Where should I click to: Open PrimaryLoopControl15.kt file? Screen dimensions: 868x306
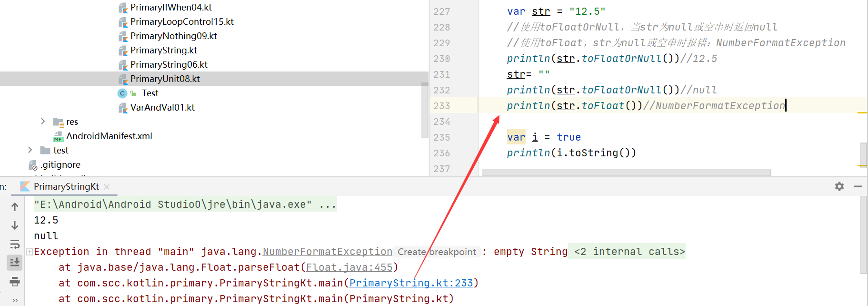[182, 21]
